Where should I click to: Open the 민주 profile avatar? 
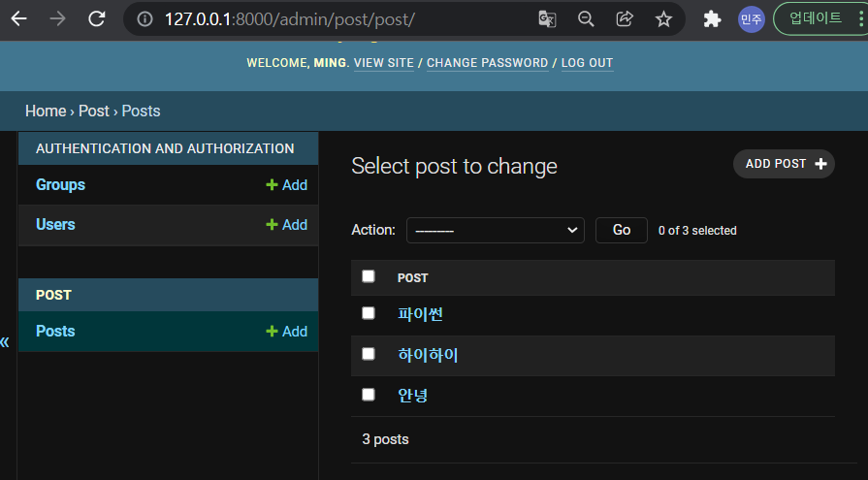coord(752,19)
